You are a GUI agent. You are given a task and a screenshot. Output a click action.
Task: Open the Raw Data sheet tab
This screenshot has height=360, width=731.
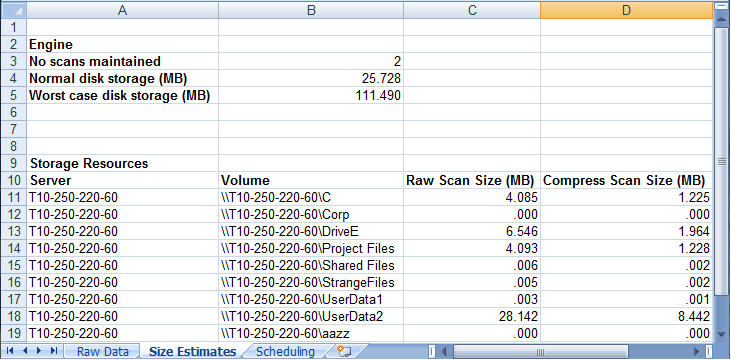103,351
